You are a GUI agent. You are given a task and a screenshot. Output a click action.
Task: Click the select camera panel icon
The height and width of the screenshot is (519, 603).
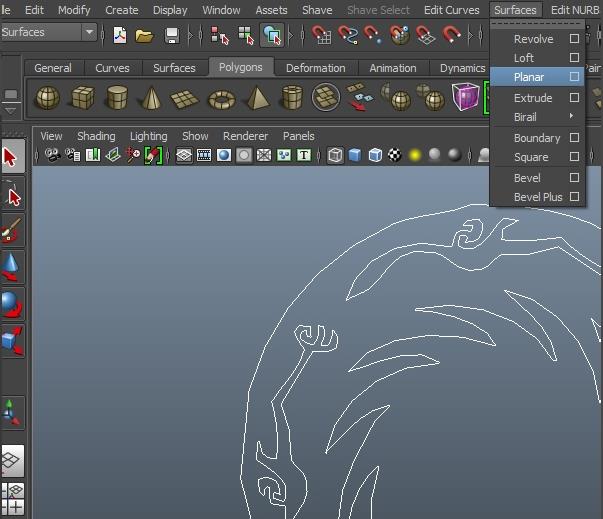coord(52,155)
